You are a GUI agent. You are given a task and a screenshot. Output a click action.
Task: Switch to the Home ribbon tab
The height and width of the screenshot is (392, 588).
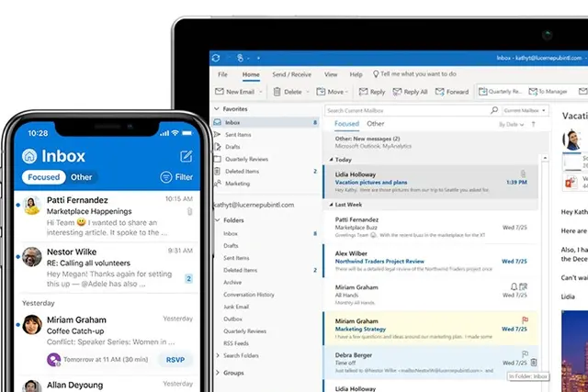(x=251, y=74)
